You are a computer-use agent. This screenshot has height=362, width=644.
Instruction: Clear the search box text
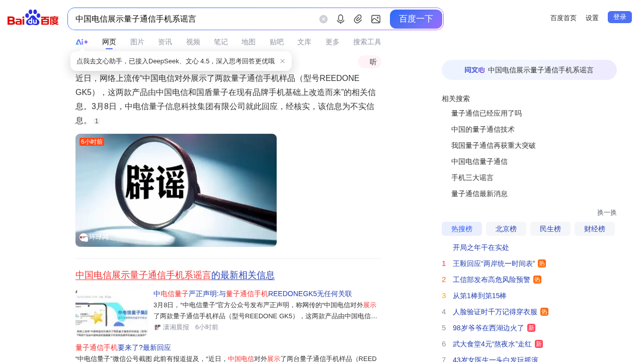pyautogui.click(x=324, y=19)
